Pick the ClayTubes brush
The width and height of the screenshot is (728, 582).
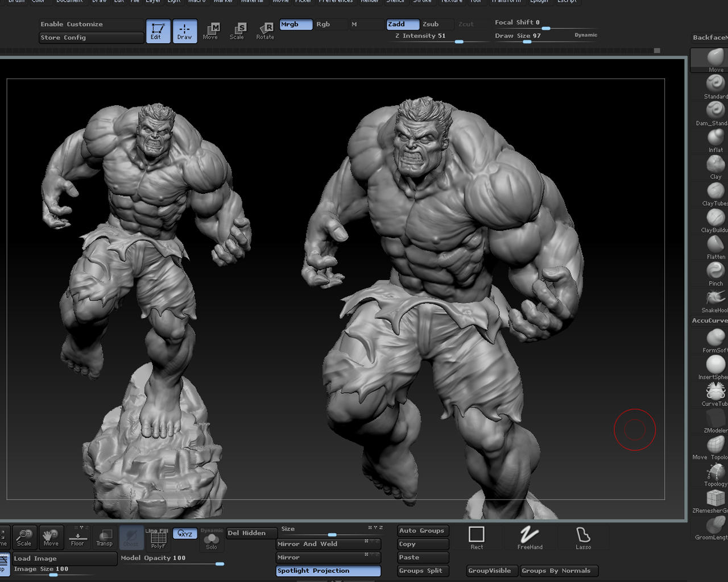click(715, 194)
